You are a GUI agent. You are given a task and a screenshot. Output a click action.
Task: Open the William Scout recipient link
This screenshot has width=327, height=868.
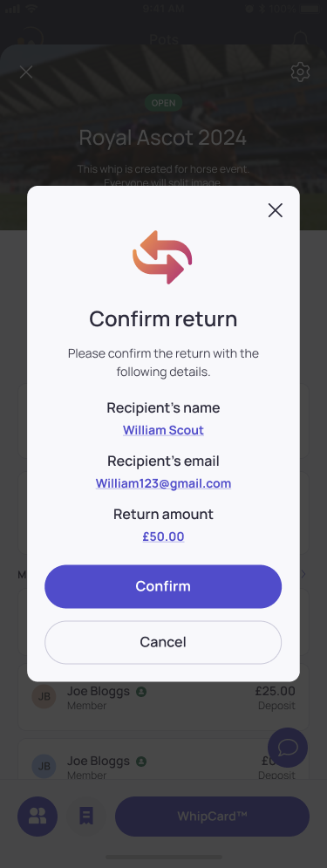coord(163,430)
